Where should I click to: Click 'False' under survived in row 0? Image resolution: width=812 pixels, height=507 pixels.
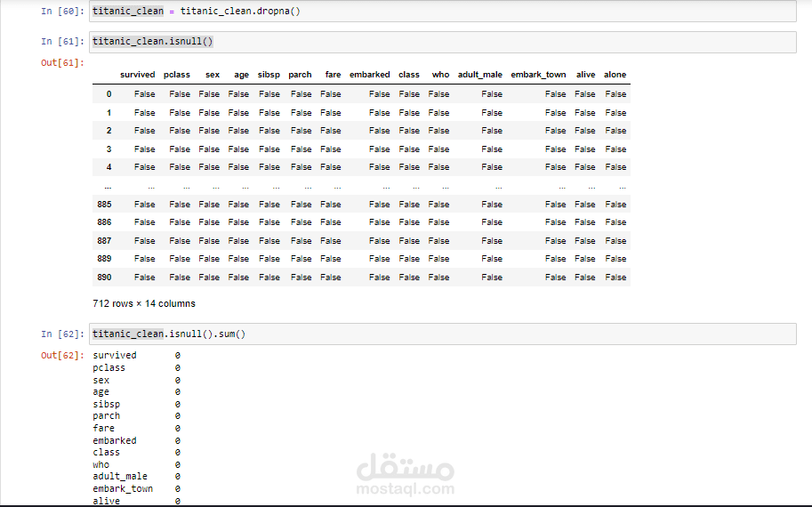[144, 94]
